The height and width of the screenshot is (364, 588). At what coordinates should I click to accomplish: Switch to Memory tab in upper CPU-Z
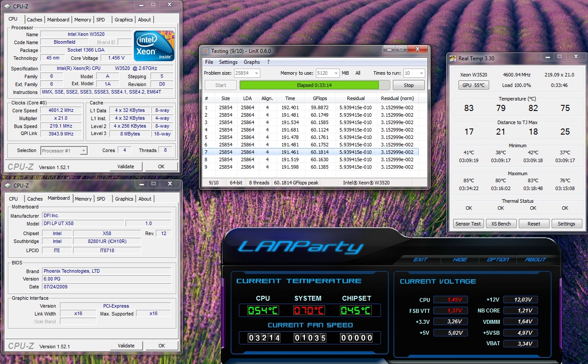[x=83, y=20]
